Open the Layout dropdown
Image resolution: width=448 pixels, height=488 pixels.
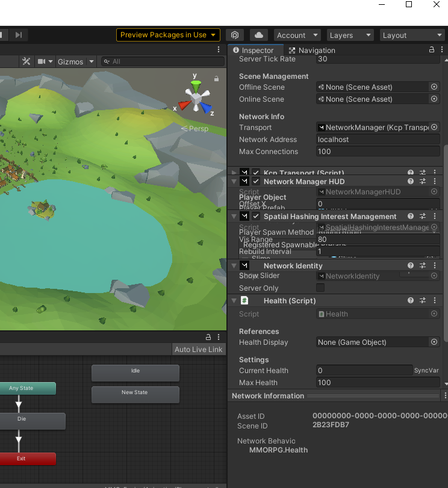pos(411,35)
